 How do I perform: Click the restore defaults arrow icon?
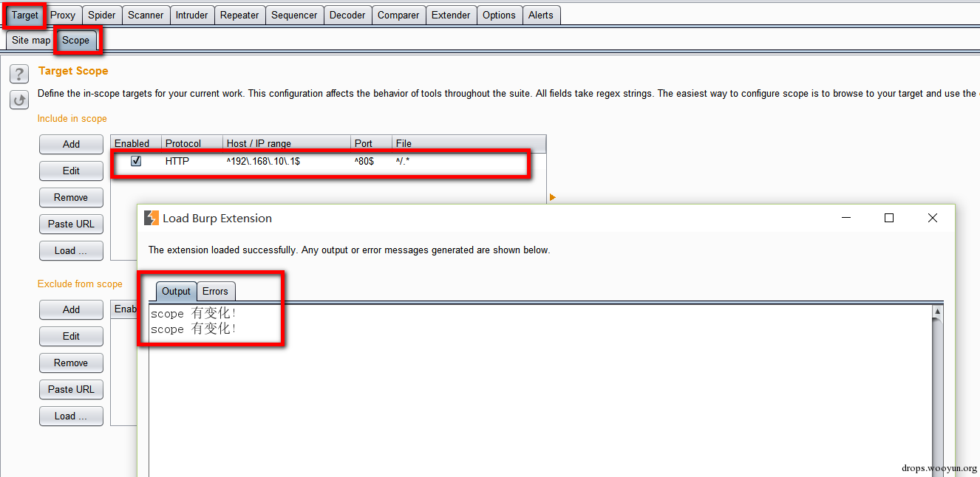point(19,100)
